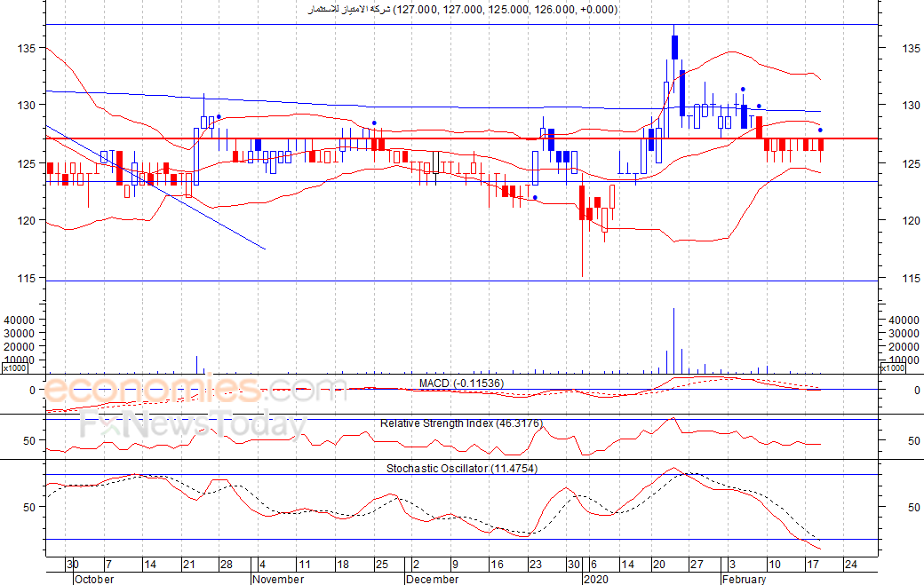Click the highest blue candlestick near 136

tap(674, 48)
